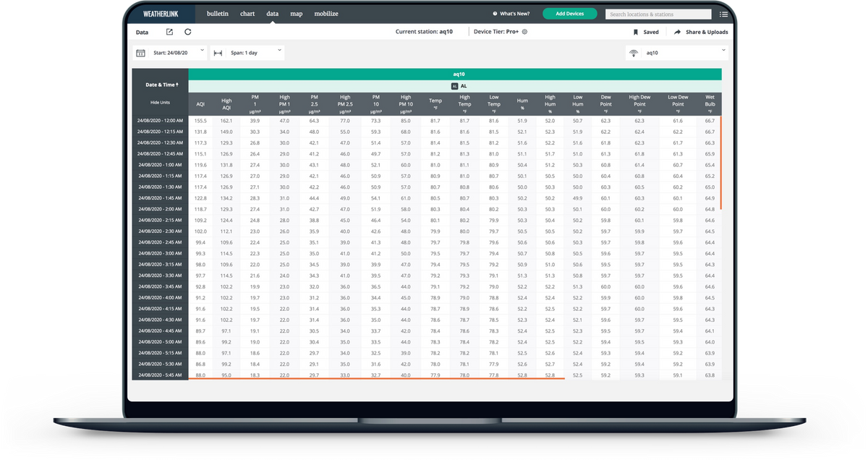Click the Saved bookmark icon
868x460 pixels.
point(636,32)
